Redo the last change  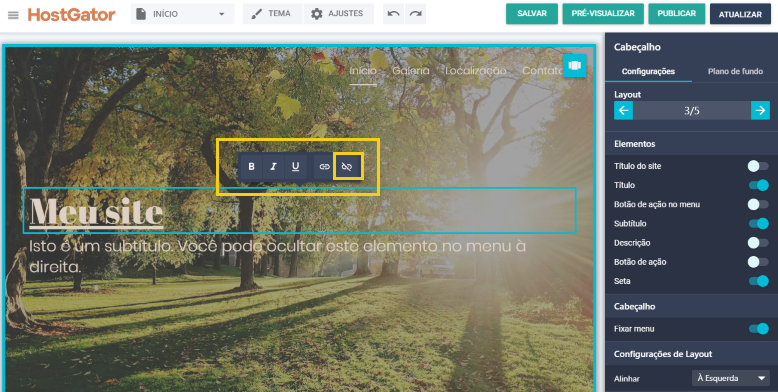[x=415, y=14]
